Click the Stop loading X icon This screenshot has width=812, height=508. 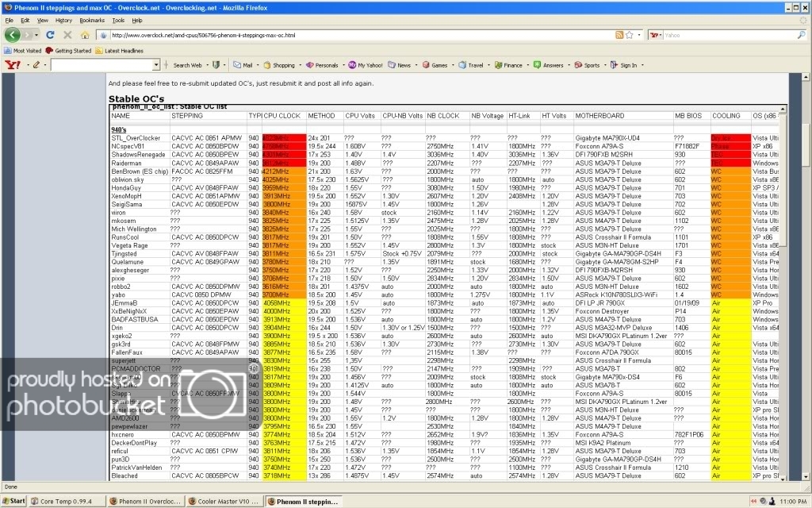click(67, 35)
